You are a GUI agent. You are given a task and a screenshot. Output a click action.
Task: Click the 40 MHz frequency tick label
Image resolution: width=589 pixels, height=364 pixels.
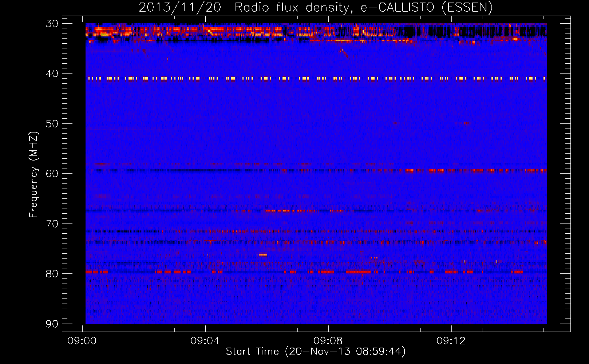[x=52, y=74]
